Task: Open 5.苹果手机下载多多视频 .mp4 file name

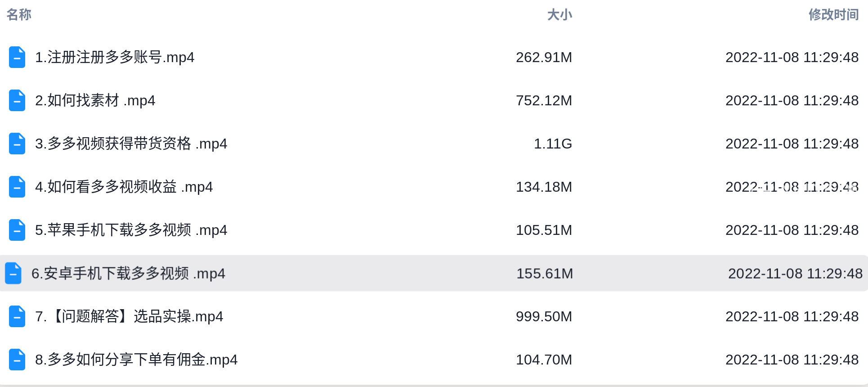Action: pyautogui.click(x=131, y=230)
